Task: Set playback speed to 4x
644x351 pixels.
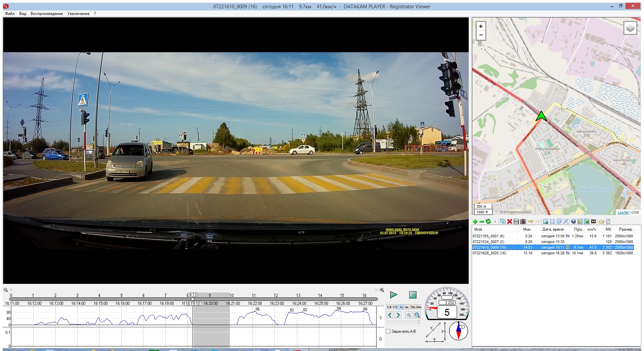Action: [406, 307]
